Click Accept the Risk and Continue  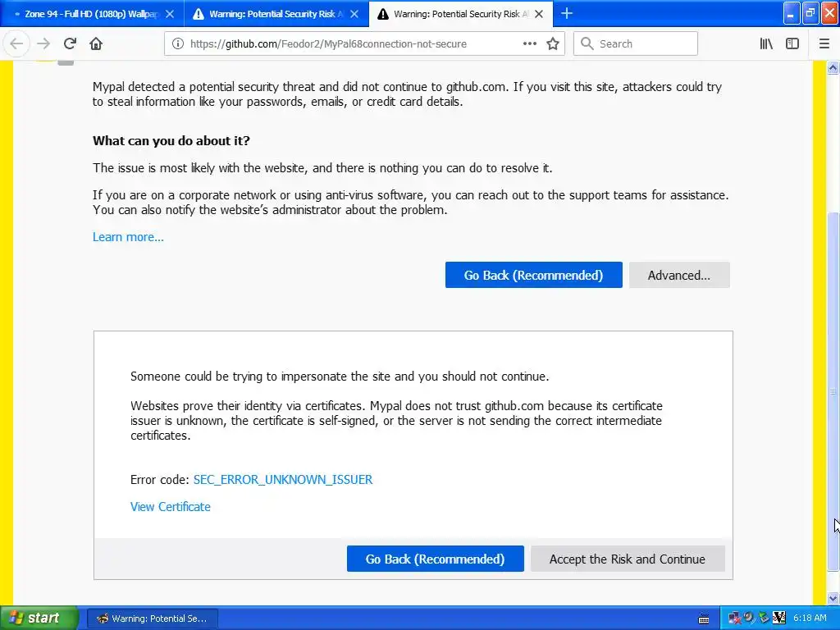point(628,559)
